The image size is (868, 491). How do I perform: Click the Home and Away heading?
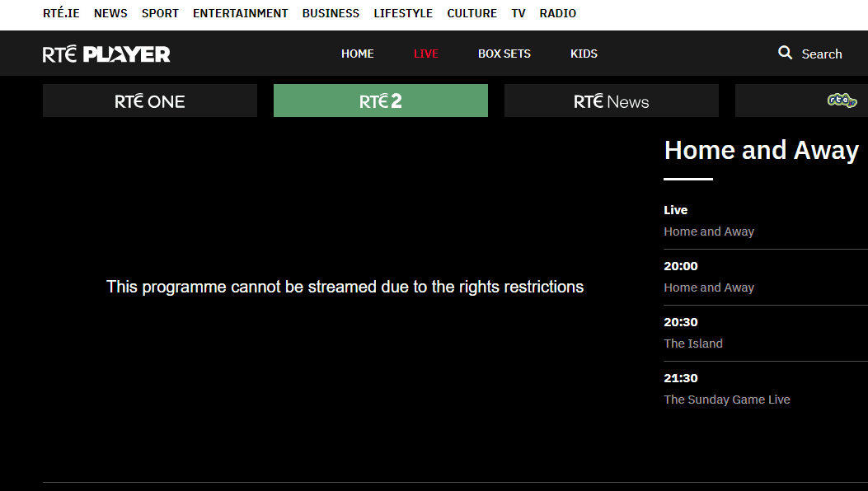click(x=761, y=150)
